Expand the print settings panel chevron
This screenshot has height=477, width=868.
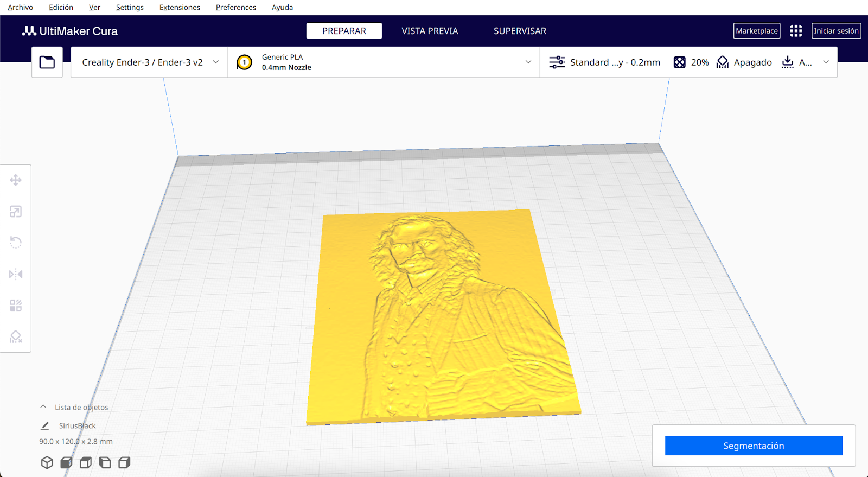click(826, 62)
